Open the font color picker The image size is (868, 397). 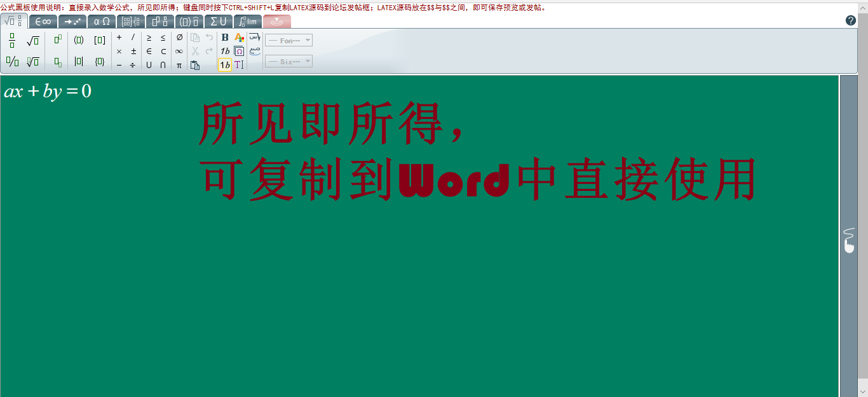coord(239,37)
